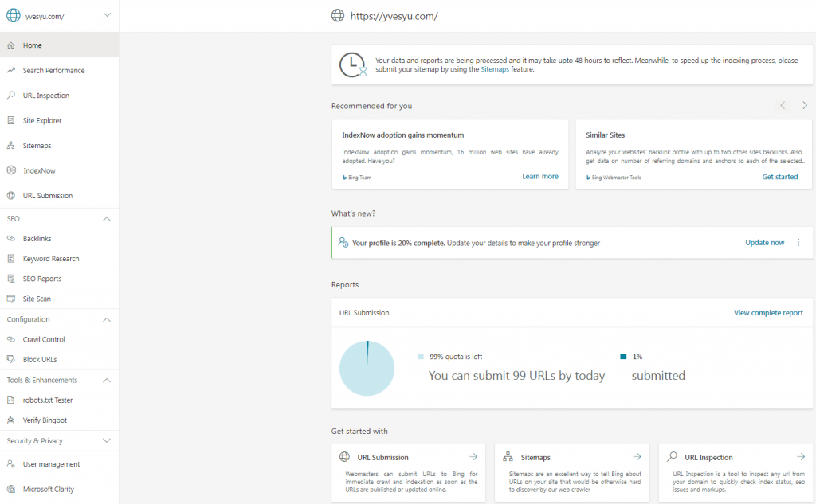
Task: Open the Sitemaps get-started card arrow
Action: [637, 457]
